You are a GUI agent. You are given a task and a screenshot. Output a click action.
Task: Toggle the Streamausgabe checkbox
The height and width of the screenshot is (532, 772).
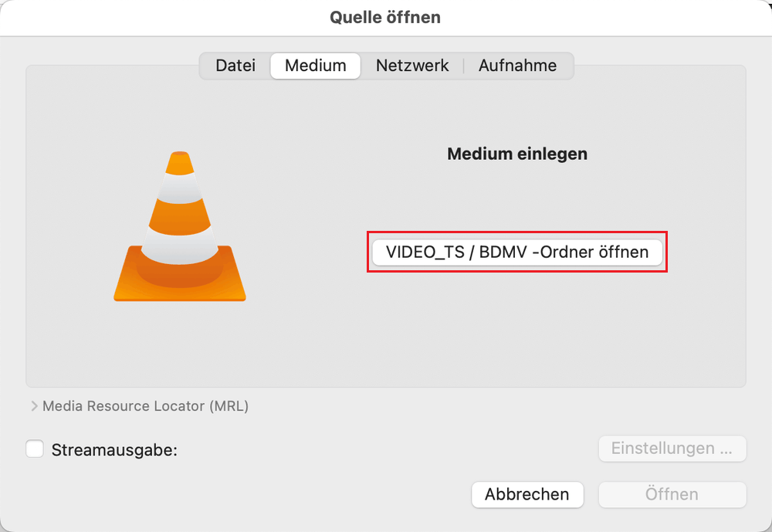tap(35, 449)
